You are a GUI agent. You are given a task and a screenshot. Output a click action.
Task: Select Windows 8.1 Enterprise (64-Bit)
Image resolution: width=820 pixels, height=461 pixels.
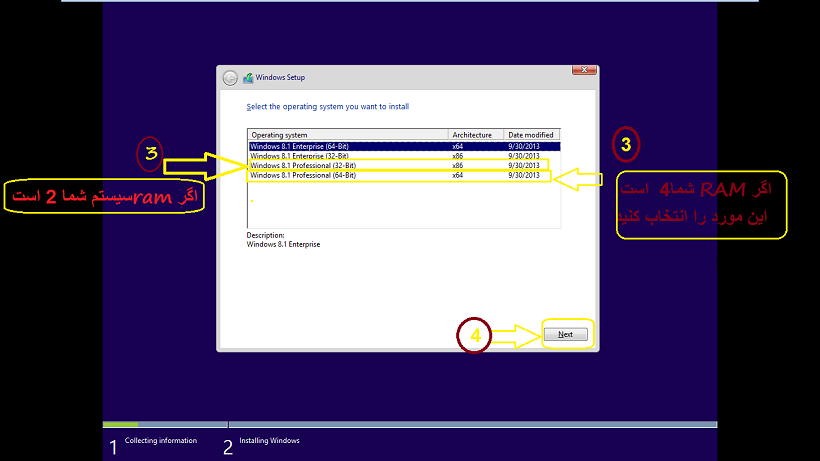tap(404, 146)
